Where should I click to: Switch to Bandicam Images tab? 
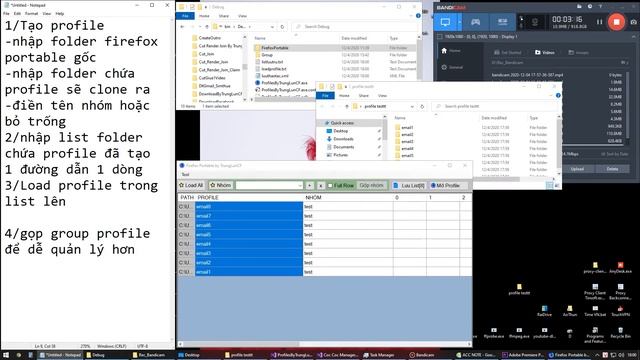click(578, 52)
